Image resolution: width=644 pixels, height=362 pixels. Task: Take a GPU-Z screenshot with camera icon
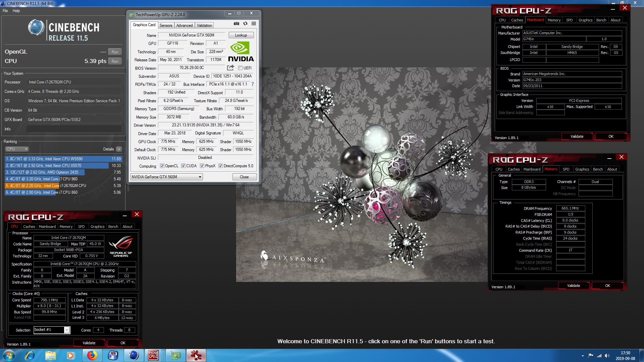[x=236, y=24]
